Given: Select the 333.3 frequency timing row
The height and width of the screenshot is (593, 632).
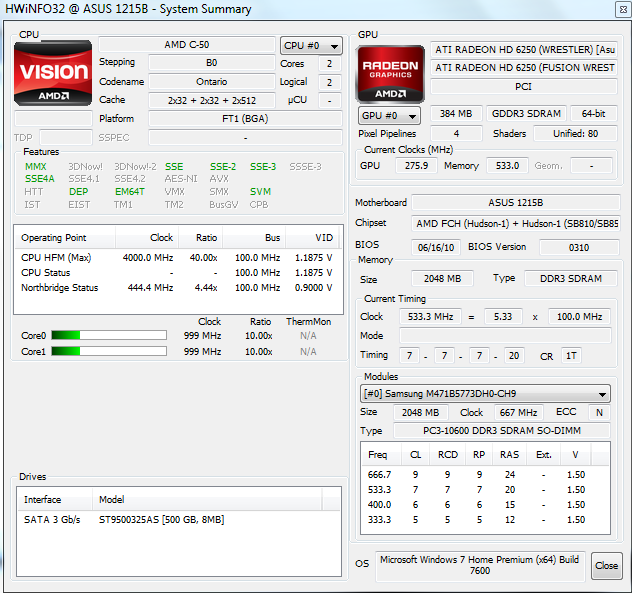Looking at the screenshot, I should coord(485,520).
